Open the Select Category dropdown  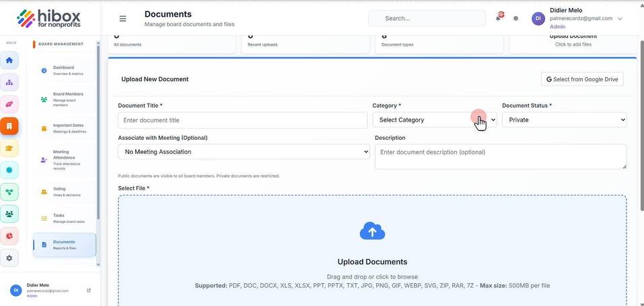click(x=435, y=120)
